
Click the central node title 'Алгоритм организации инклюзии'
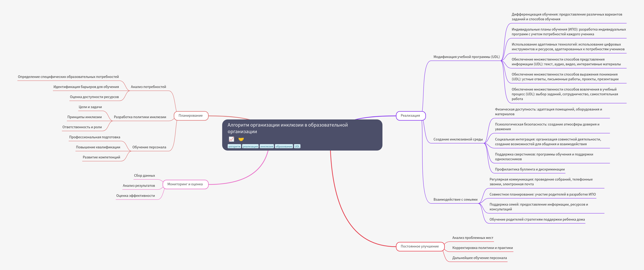(x=288, y=128)
